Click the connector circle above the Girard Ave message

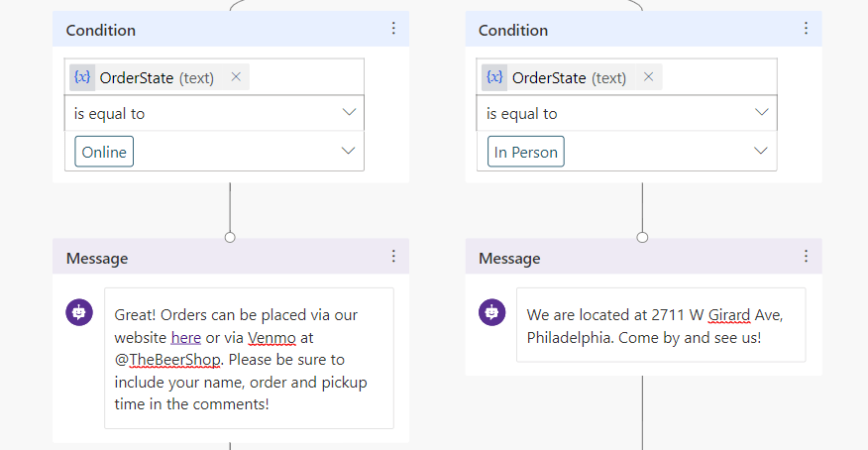pos(642,238)
